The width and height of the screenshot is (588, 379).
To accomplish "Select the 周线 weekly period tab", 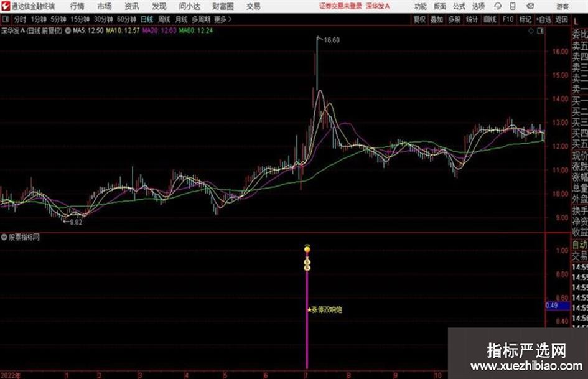I will click(164, 19).
